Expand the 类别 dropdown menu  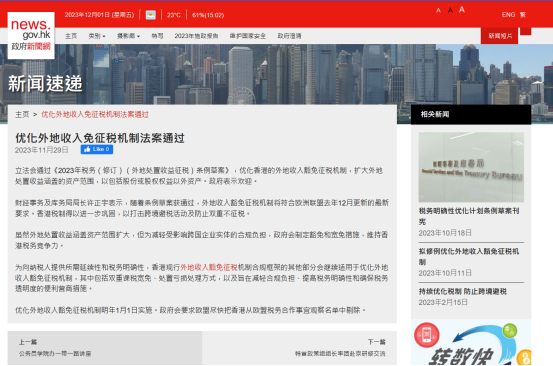coord(97,36)
